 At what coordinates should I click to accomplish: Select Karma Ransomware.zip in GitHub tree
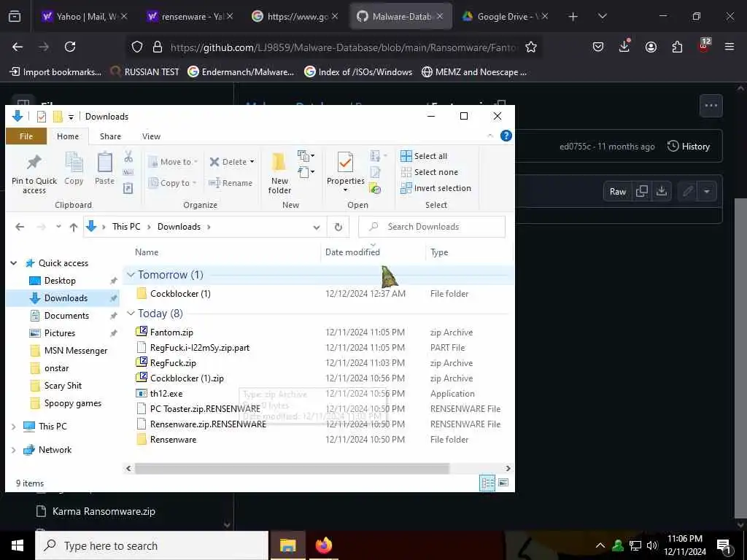point(104,511)
